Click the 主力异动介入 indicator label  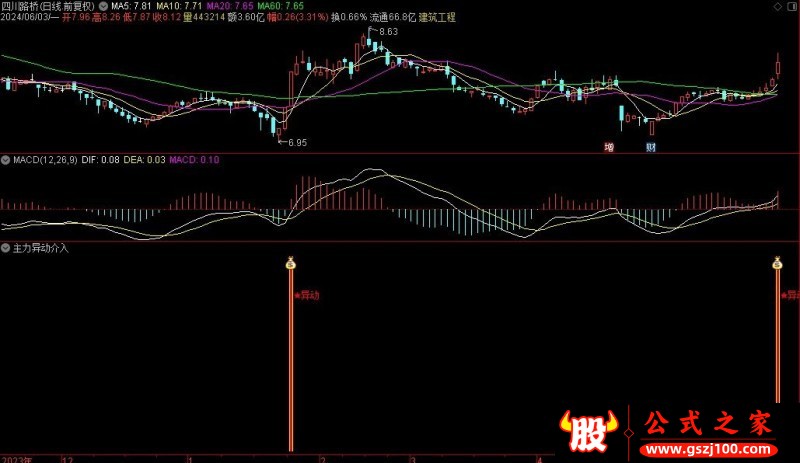40,248
